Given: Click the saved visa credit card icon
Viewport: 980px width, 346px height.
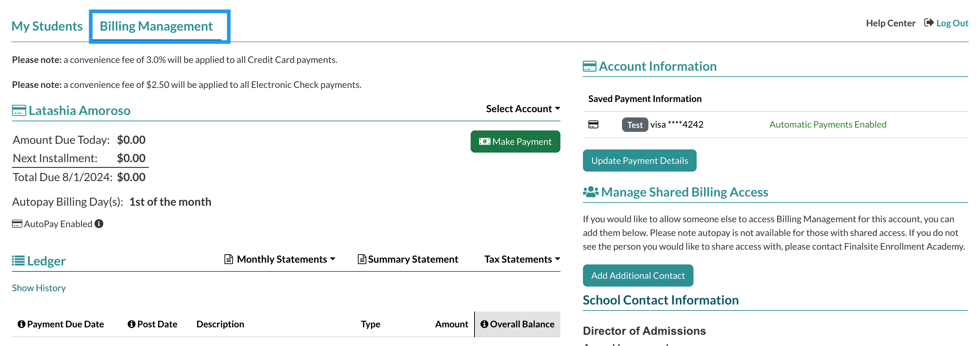Looking at the screenshot, I should (593, 124).
